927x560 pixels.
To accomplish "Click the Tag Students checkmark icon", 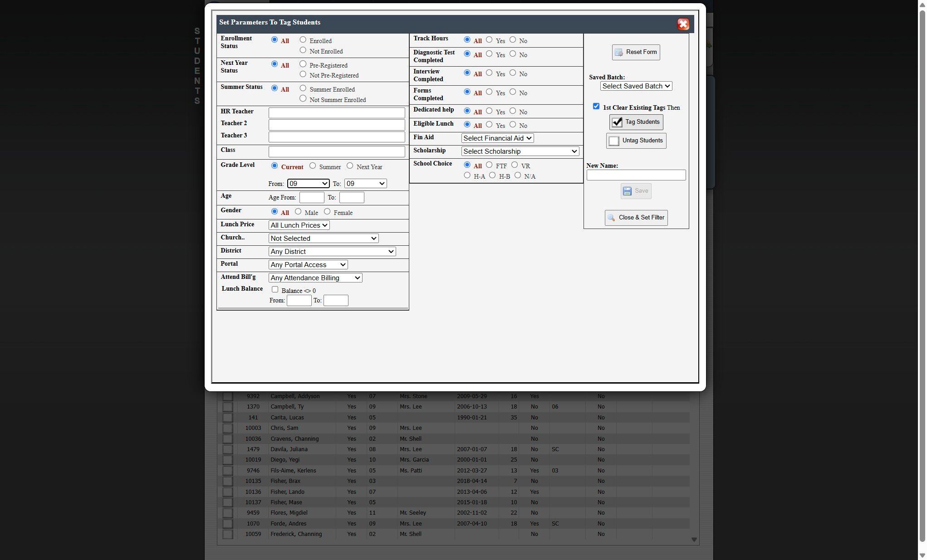I will pyautogui.click(x=617, y=122).
